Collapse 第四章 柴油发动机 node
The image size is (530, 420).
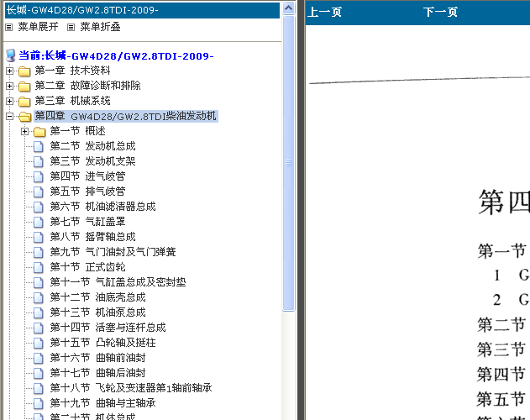click(x=9, y=116)
